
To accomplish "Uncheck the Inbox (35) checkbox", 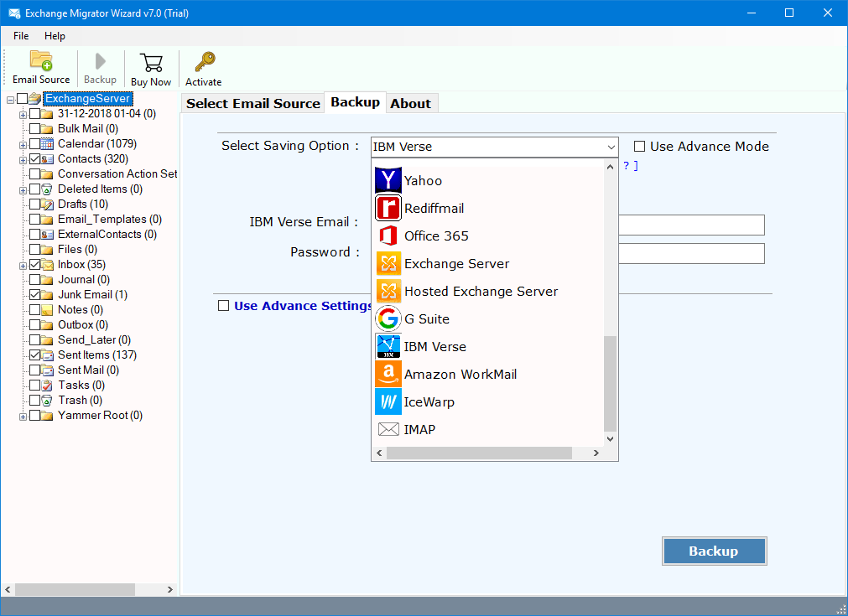I will (x=34, y=265).
